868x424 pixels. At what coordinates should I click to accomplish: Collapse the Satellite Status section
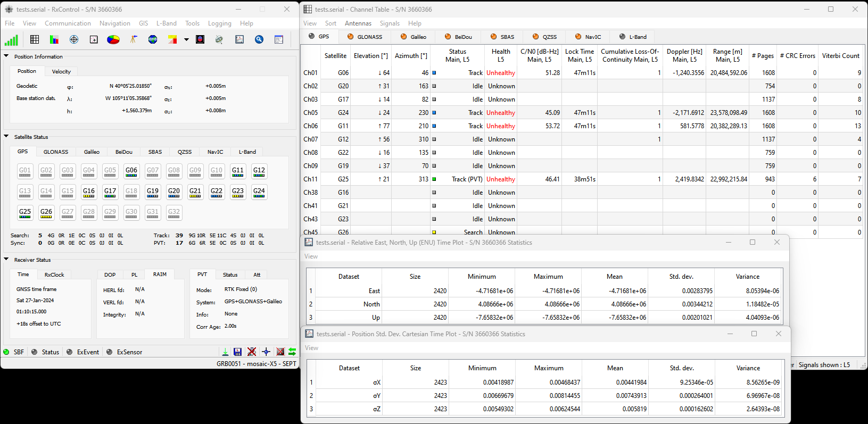click(x=6, y=136)
